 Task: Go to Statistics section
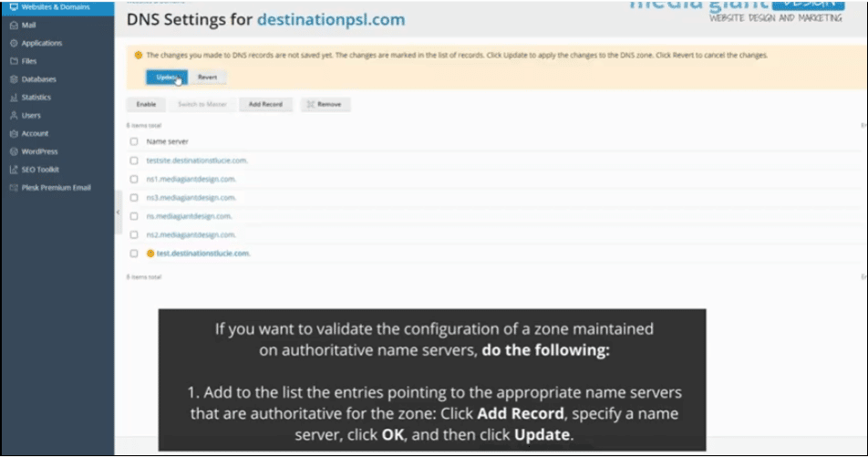pyautogui.click(x=36, y=98)
